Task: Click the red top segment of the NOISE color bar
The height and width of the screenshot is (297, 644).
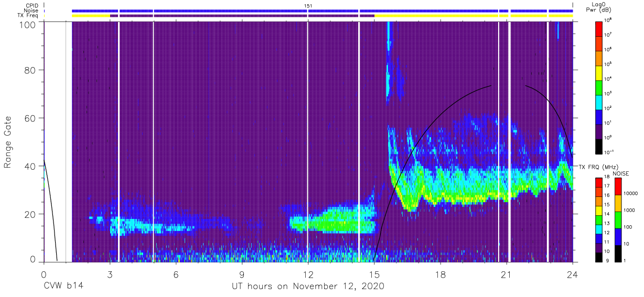Action: pyautogui.click(x=617, y=186)
